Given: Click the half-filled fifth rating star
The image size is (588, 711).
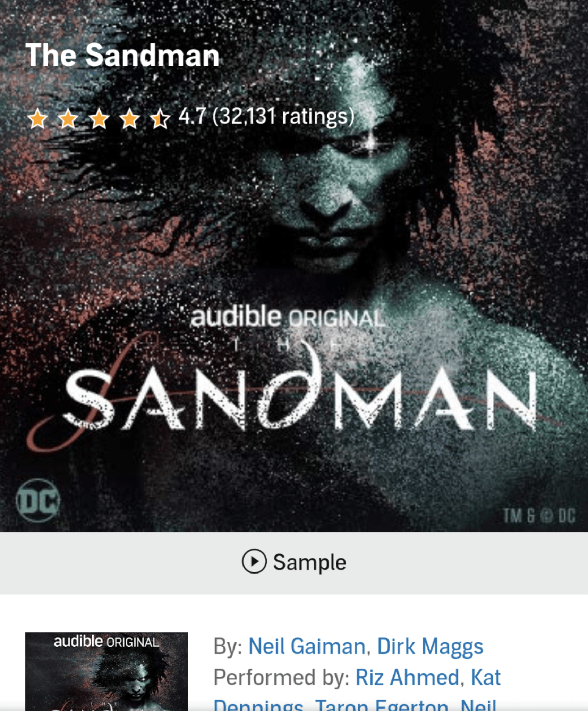Looking at the screenshot, I should (160, 118).
